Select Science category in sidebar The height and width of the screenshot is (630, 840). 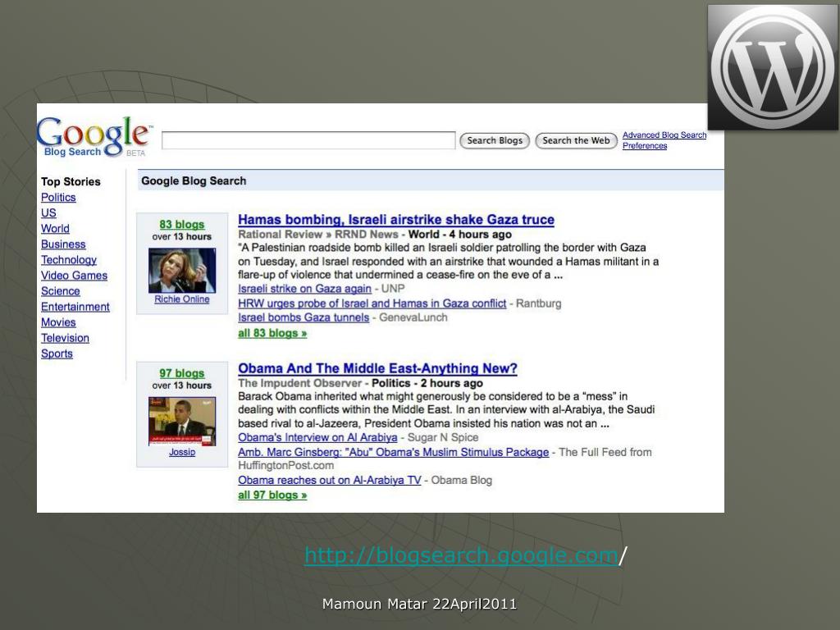(61, 291)
